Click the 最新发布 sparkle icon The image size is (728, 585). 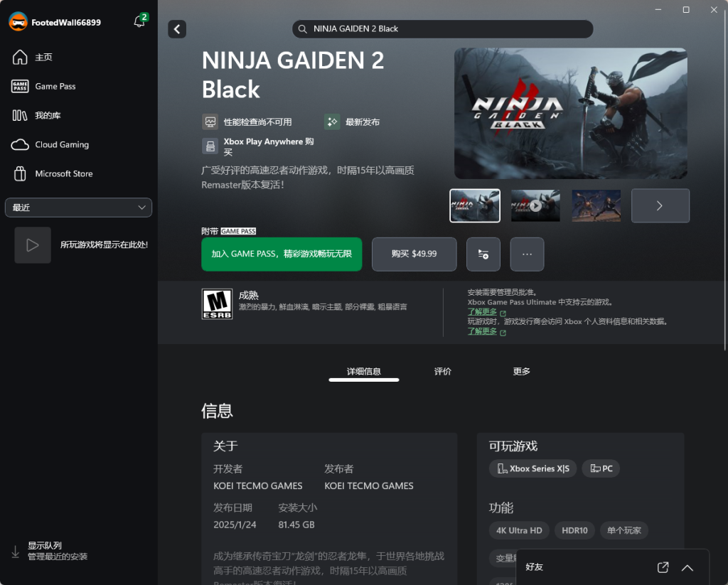coord(332,122)
